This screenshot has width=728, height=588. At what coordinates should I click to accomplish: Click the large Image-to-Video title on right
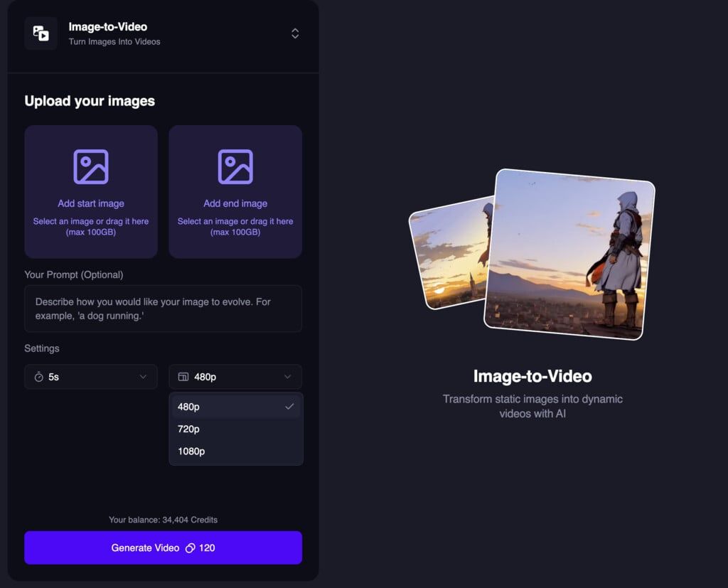(532, 376)
